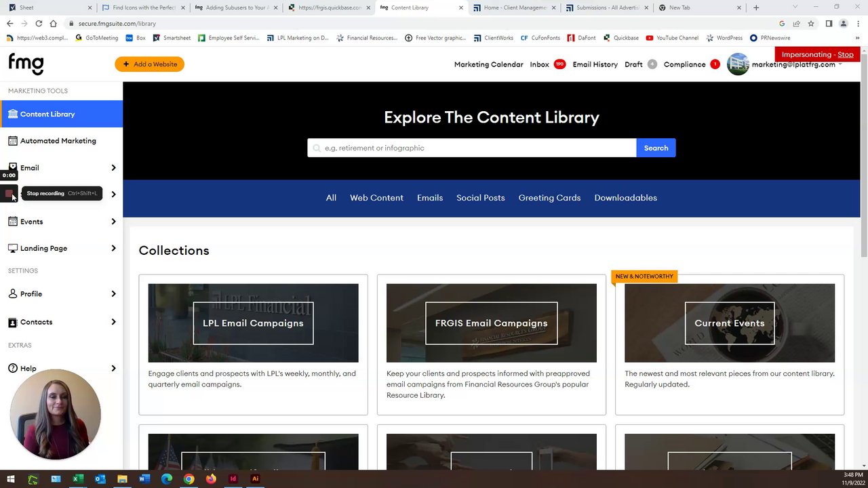Image resolution: width=868 pixels, height=488 pixels.
Task: Bookmark this page with the star icon
Action: [811, 23]
